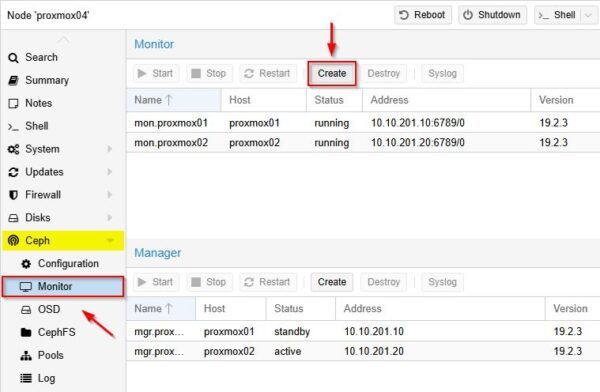
Task: Expand the System submenu arrow
Action: (x=110, y=149)
